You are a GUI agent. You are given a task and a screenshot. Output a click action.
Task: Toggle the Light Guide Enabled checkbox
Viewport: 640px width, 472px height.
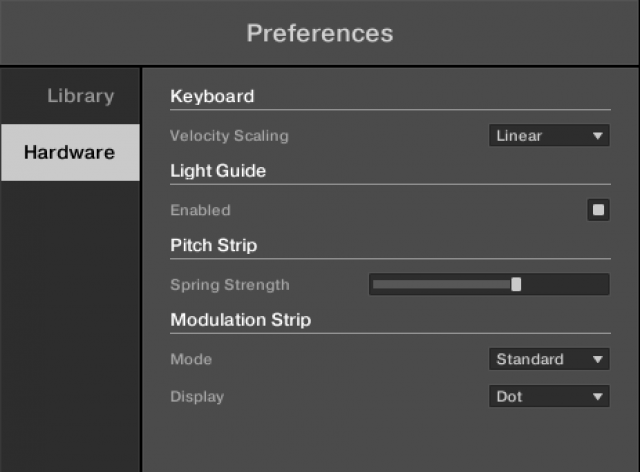(598, 210)
